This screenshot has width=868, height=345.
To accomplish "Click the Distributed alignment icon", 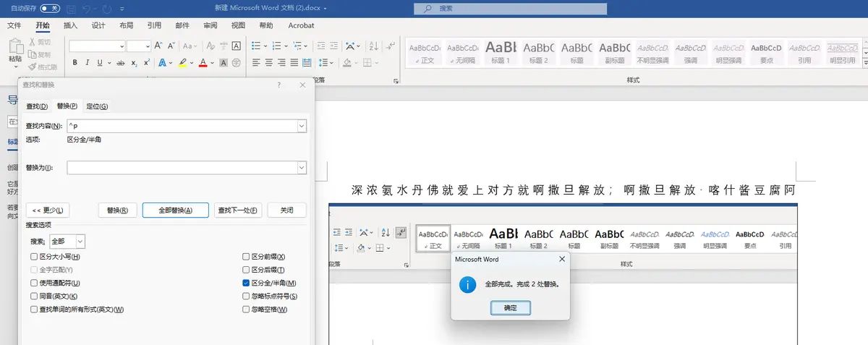I will pos(307,63).
